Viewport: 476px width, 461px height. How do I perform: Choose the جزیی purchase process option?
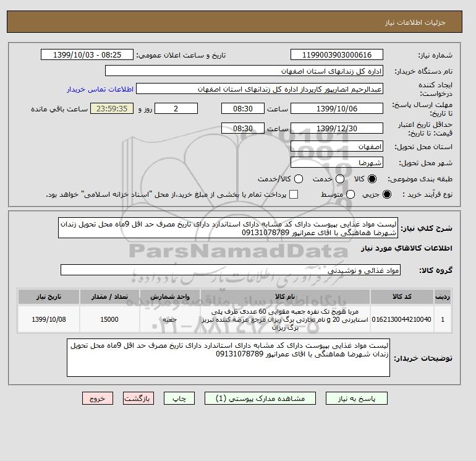point(387,194)
